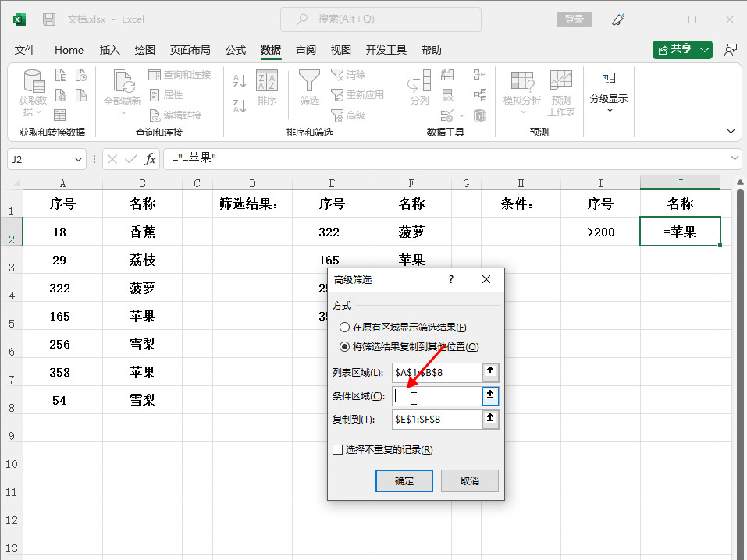The image size is (747, 560).
Task: Click the Filter funnel icon
Action: click(x=309, y=81)
